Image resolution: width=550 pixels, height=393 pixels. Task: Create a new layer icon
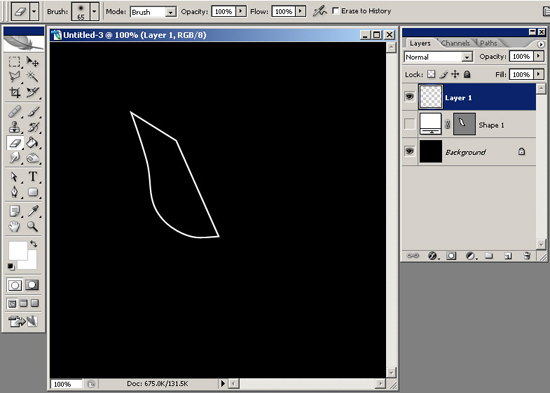(508, 256)
